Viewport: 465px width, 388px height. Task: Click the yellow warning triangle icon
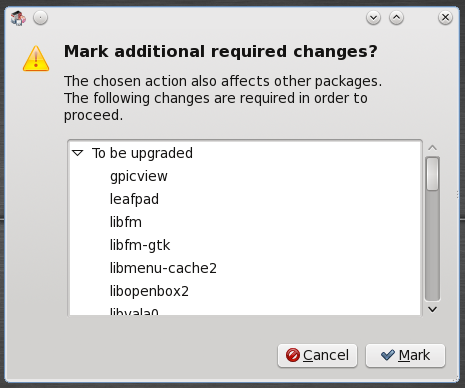[36, 59]
